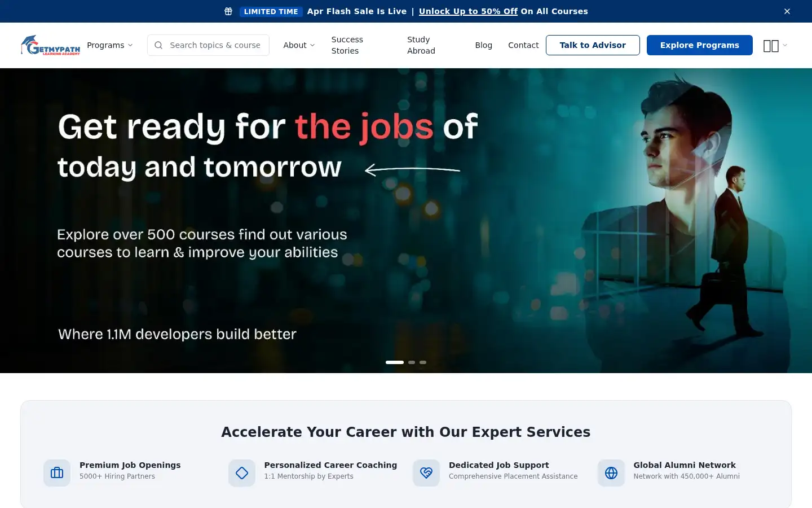Click the gift icon in the sale banner

click(228, 11)
